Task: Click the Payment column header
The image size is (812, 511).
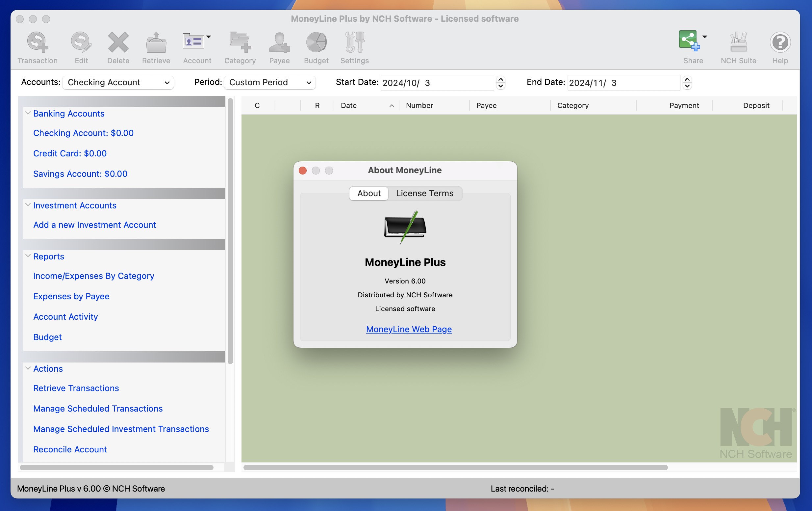Action: click(x=674, y=105)
